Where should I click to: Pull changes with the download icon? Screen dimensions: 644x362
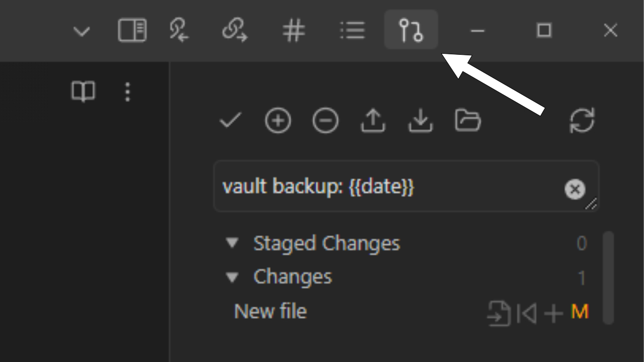click(420, 121)
